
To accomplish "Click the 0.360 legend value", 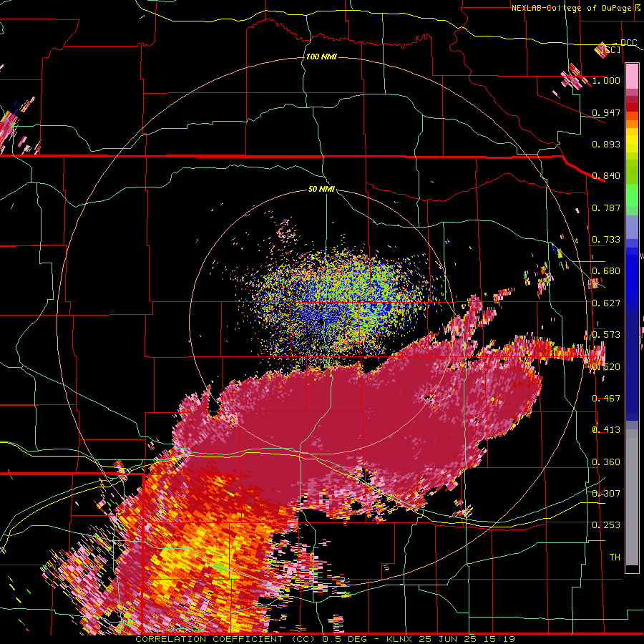I will coord(606,462).
